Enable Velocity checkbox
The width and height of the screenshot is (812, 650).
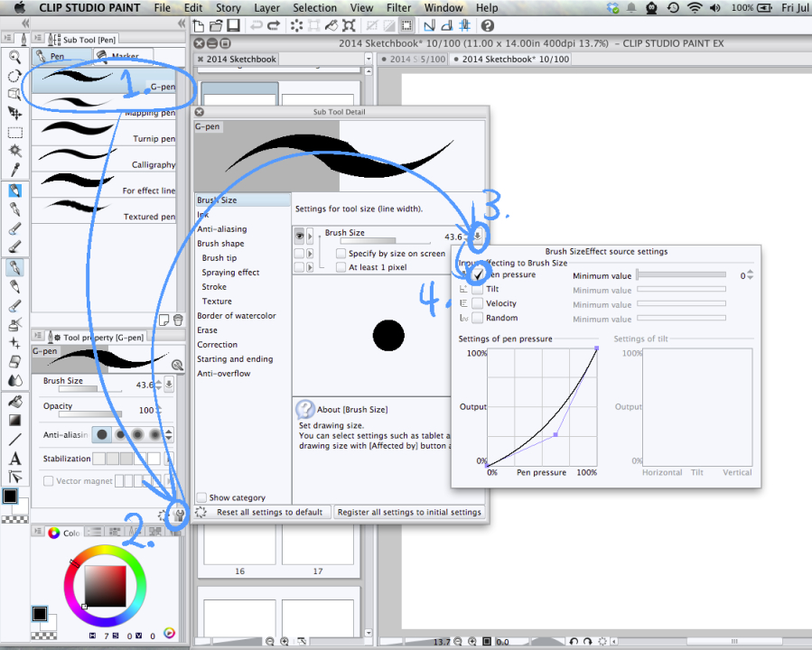pyautogui.click(x=478, y=303)
